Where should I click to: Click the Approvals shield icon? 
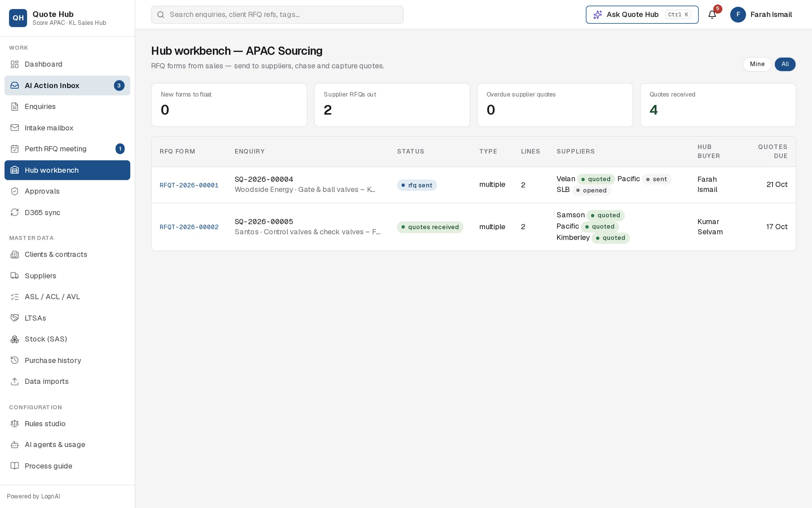(15, 191)
